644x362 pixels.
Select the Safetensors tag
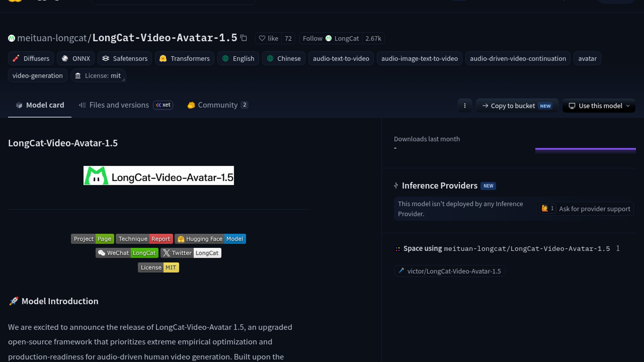coord(125,59)
